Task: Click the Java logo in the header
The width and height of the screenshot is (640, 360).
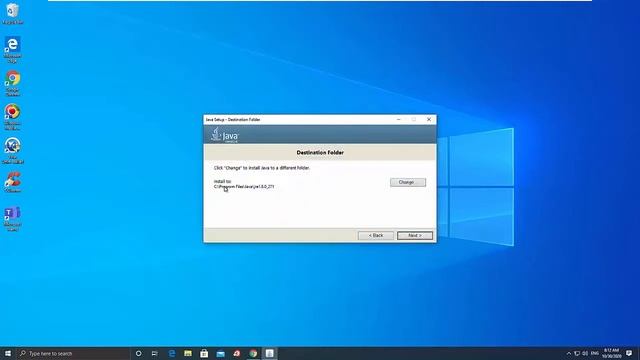Action: point(224,135)
